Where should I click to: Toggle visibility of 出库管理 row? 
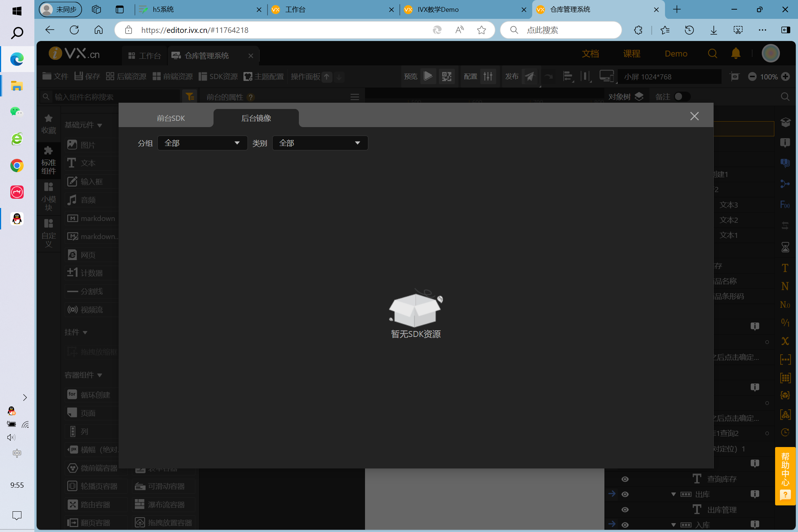(x=625, y=509)
